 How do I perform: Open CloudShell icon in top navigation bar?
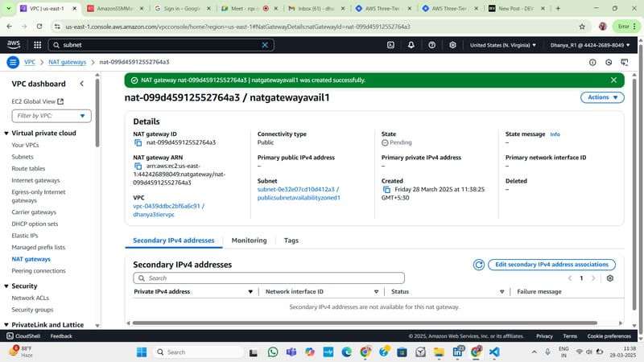coord(390,45)
